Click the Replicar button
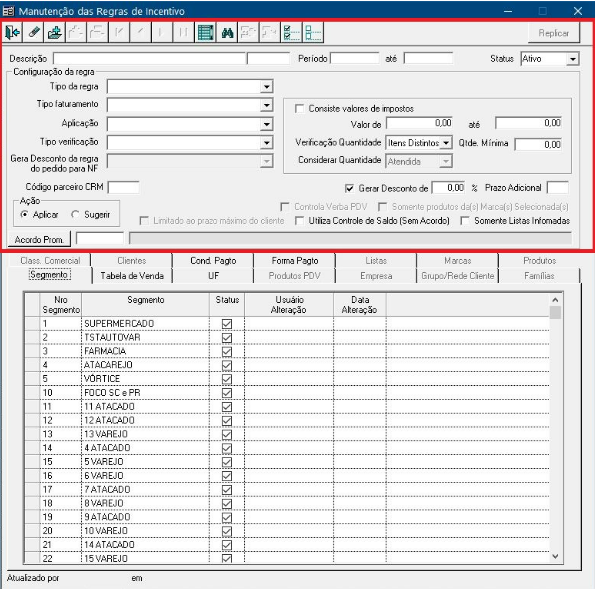This screenshot has height=589, width=595. [554, 33]
